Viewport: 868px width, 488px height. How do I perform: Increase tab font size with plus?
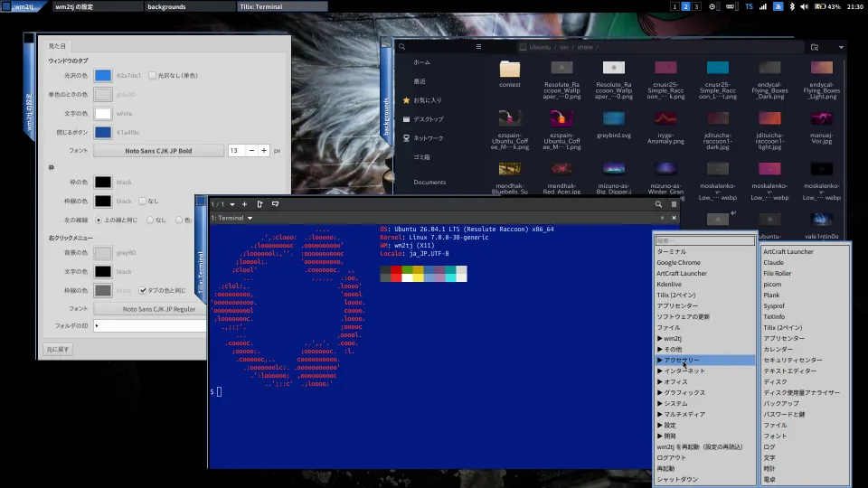(264, 151)
